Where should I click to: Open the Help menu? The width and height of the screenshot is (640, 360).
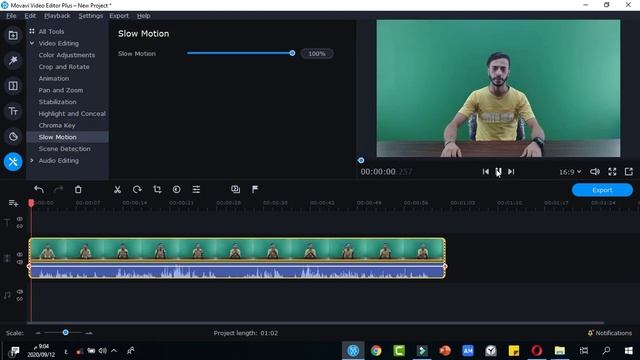point(144,16)
